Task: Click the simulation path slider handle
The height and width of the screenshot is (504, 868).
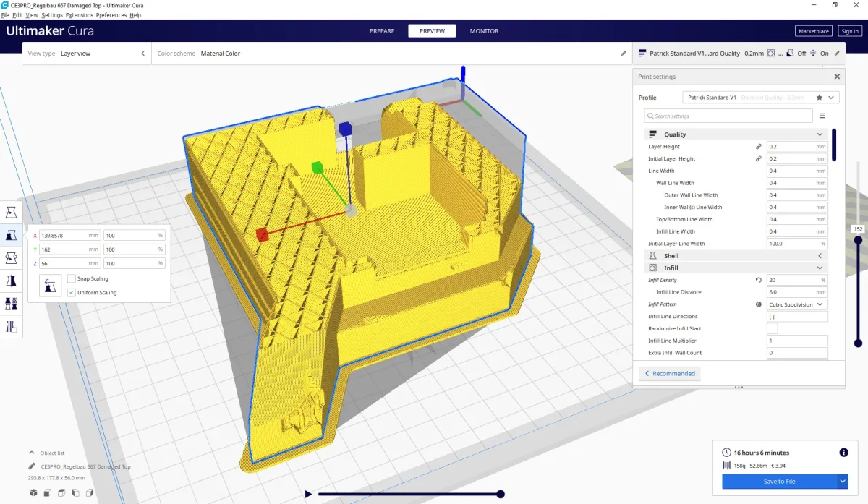Action: (500, 494)
